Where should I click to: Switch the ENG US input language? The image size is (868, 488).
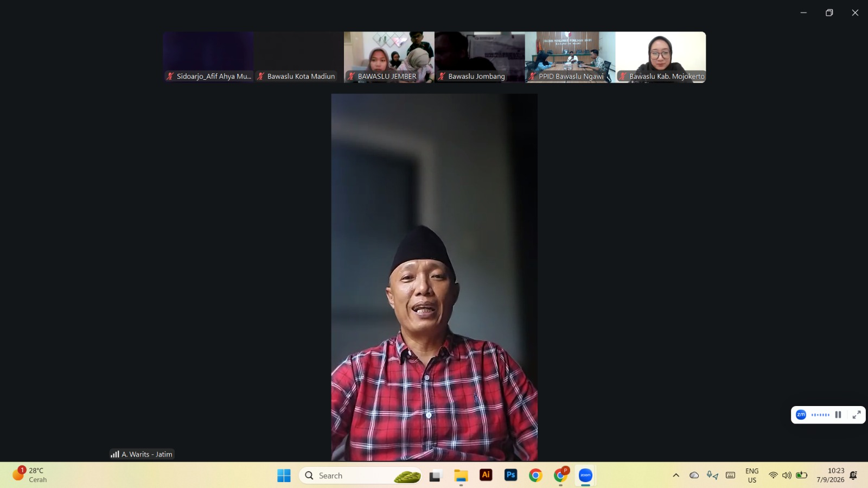pos(752,476)
